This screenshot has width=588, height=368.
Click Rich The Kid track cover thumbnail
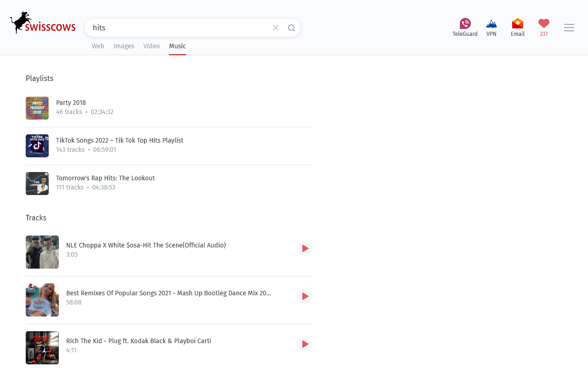(x=42, y=348)
